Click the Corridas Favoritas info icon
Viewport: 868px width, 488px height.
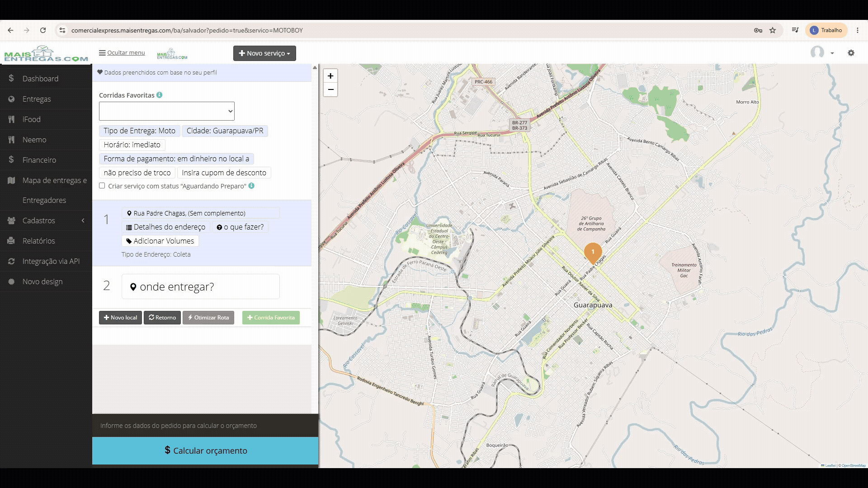point(160,95)
